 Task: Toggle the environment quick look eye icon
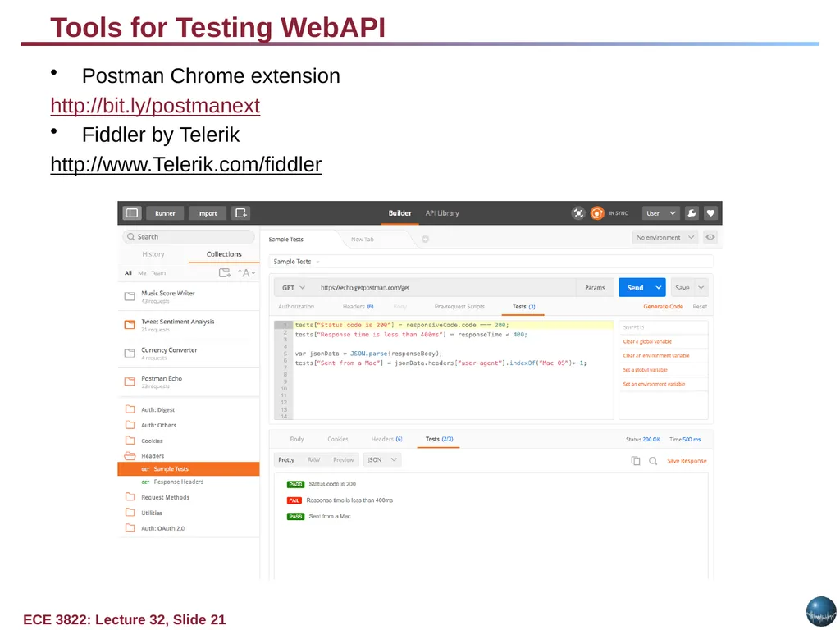710,237
